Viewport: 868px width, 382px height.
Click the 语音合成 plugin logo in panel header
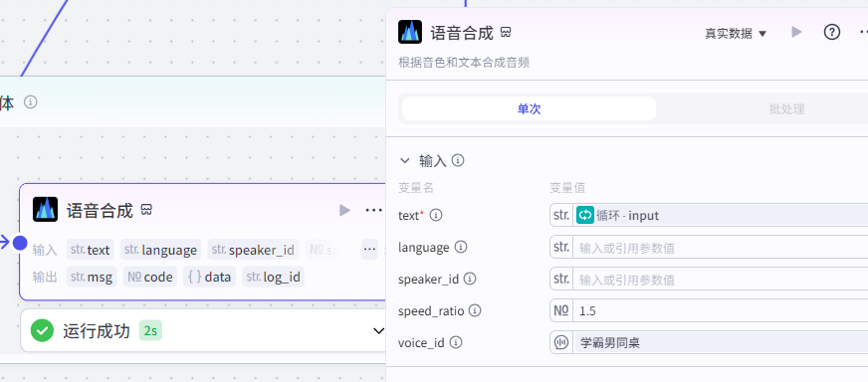pos(410,32)
